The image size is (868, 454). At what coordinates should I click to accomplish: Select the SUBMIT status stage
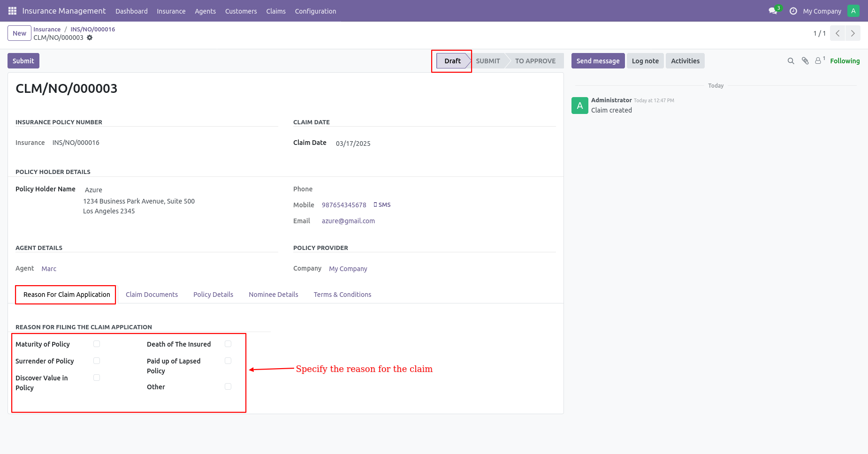(488, 61)
